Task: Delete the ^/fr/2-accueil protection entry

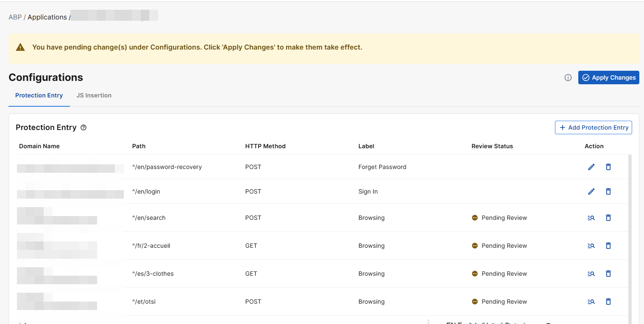Action: point(608,246)
